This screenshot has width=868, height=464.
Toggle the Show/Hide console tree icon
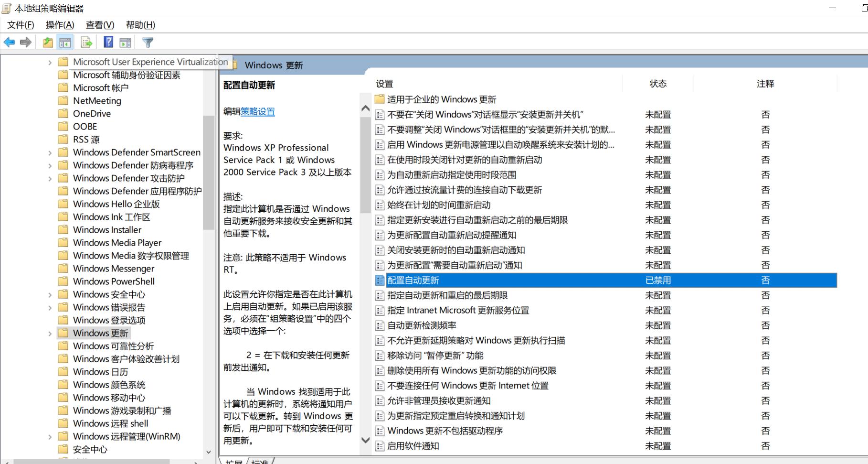[x=66, y=42]
